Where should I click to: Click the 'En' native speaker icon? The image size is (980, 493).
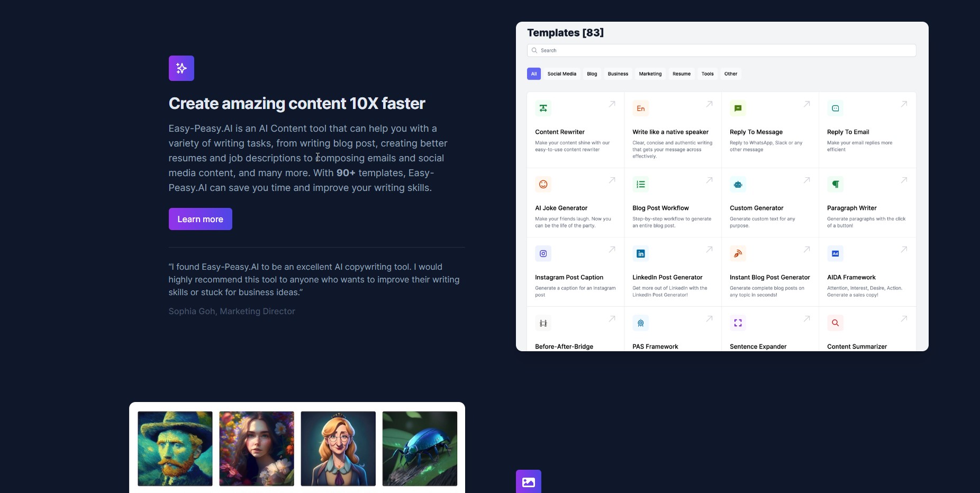pos(640,108)
